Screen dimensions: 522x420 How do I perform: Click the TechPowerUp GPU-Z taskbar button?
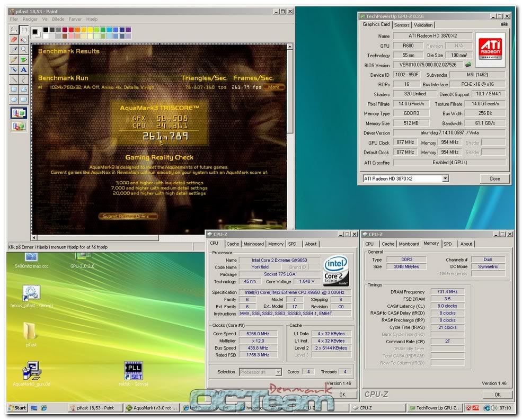click(435, 408)
